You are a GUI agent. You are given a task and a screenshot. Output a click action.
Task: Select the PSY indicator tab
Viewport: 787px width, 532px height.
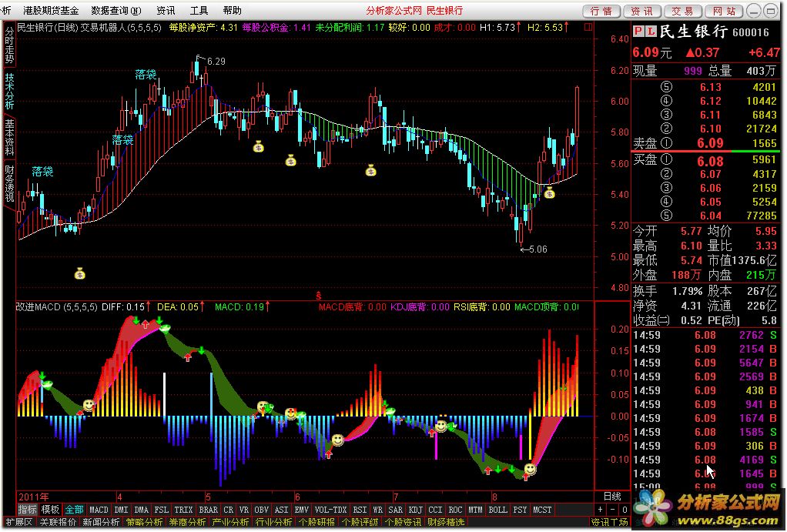coord(521,510)
